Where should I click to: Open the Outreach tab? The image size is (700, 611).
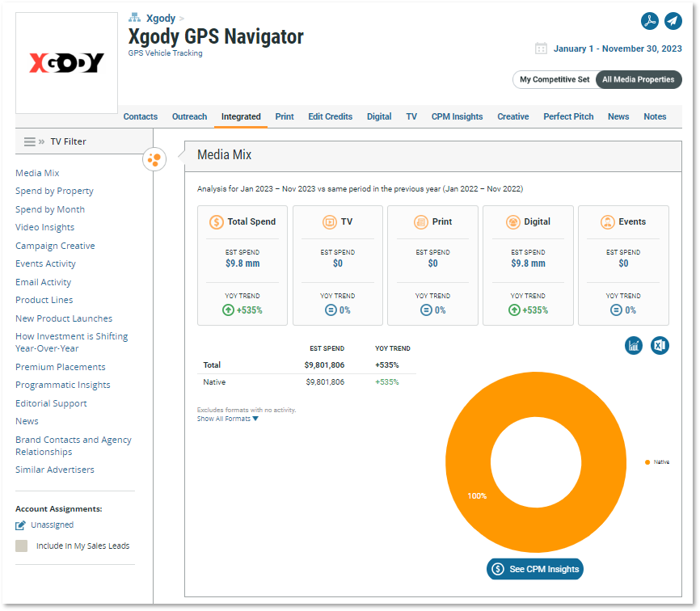tap(190, 116)
